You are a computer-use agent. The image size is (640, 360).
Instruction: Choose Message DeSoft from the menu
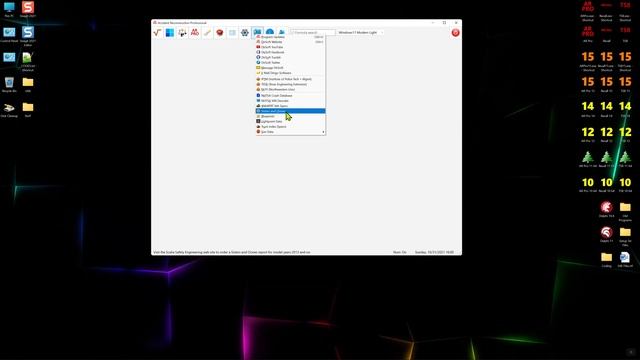[290, 68]
